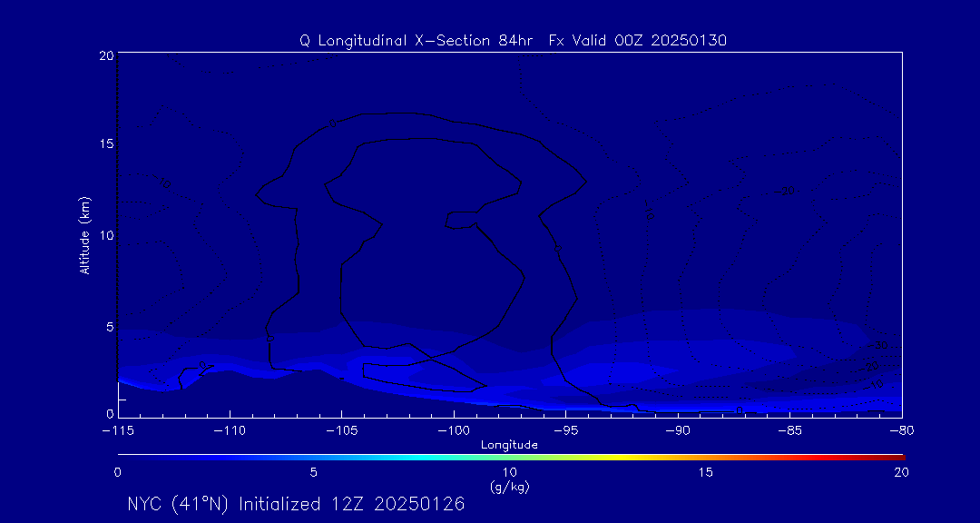Click the colorbar scale label 10

509,473
